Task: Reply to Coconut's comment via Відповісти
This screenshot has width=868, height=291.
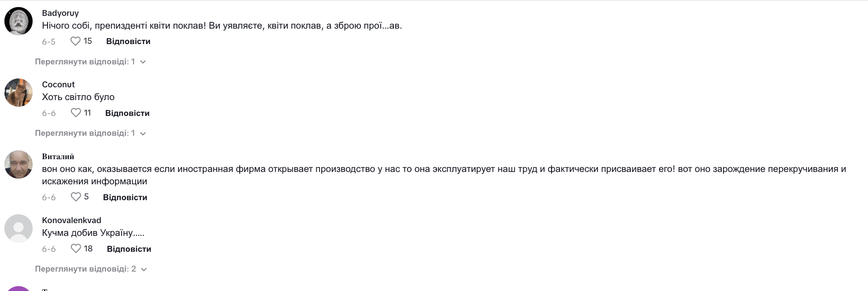Action: coord(127,113)
